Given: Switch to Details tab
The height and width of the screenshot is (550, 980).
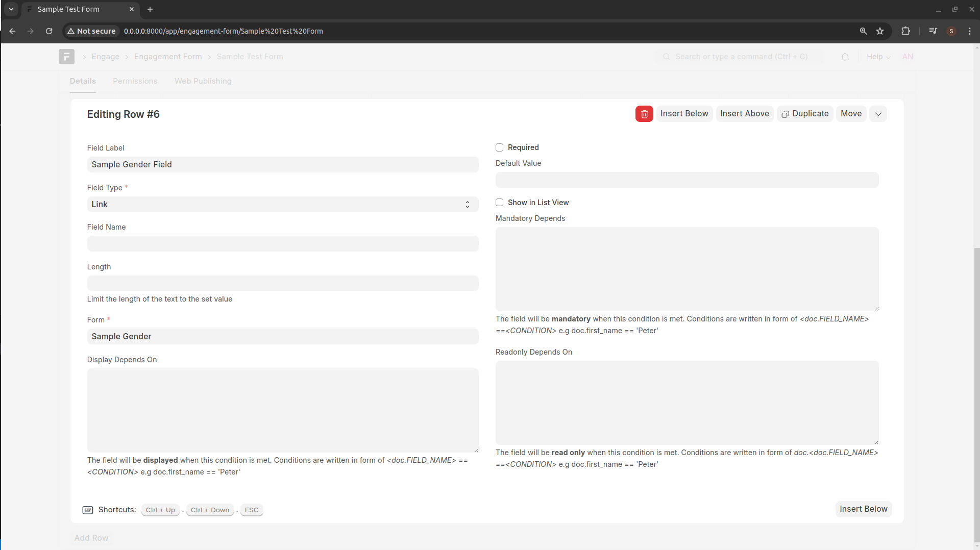Looking at the screenshot, I should pyautogui.click(x=83, y=81).
